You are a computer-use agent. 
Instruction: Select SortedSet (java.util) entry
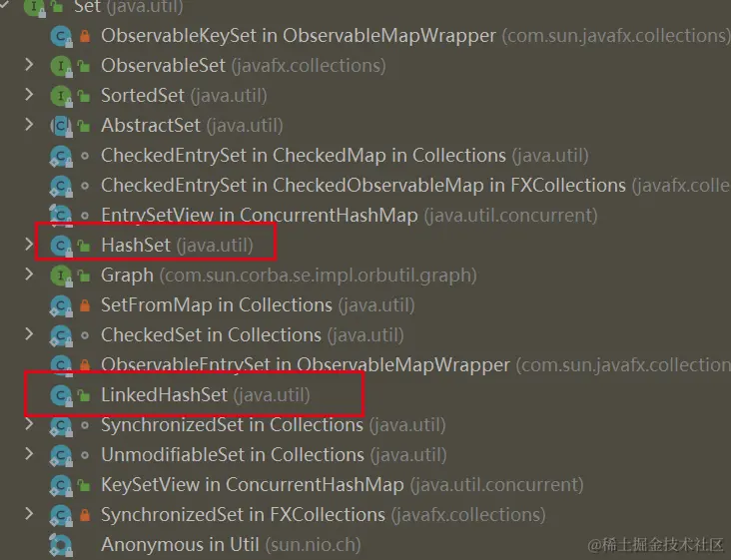point(184,96)
